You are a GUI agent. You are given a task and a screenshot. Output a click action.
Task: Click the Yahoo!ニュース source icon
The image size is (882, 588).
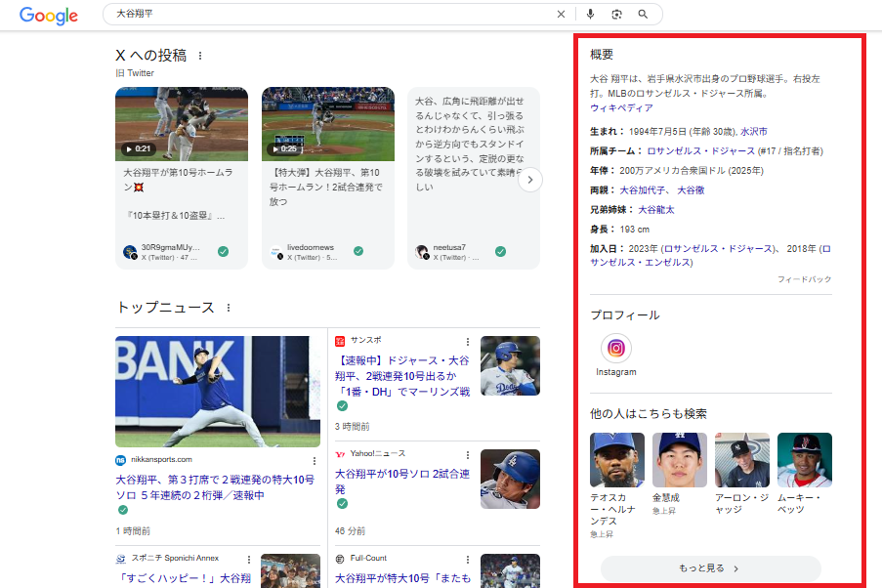[340, 454]
